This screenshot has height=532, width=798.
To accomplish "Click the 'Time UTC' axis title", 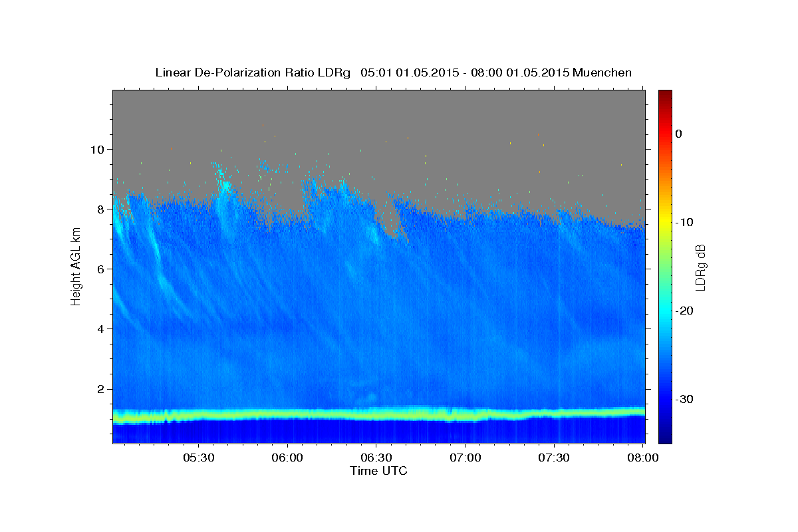I will pyautogui.click(x=379, y=471).
